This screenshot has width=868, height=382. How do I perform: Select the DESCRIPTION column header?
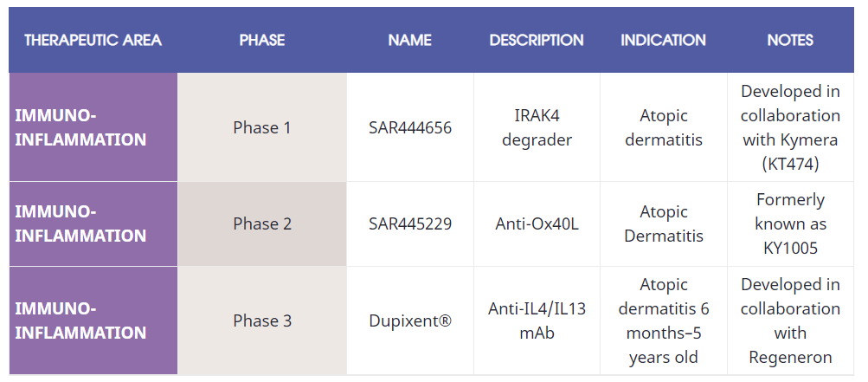(x=537, y=40)
